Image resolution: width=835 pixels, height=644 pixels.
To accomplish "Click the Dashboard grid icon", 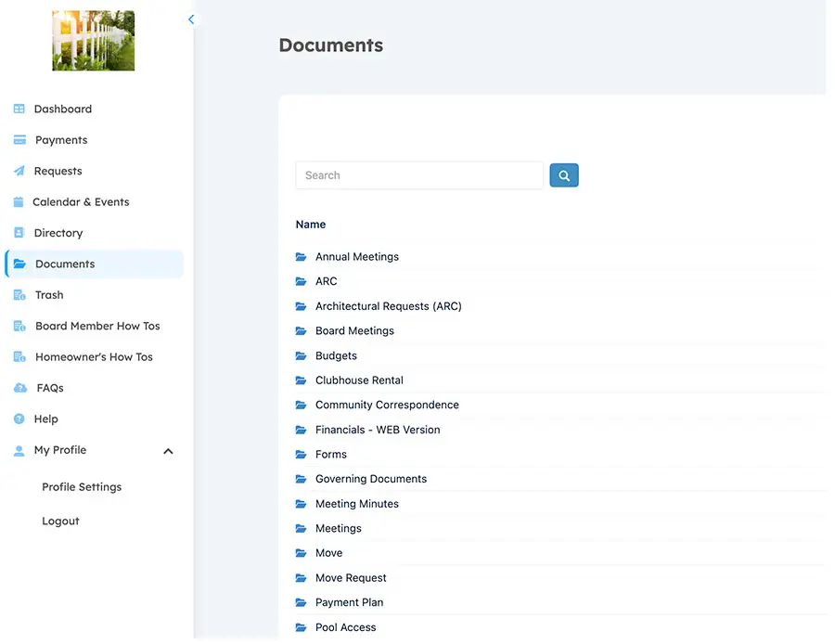I will click(x=19, y=109).
